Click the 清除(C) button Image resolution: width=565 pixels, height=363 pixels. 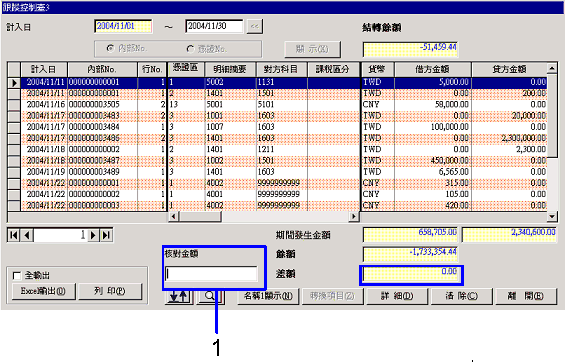[x=461, y=296]
